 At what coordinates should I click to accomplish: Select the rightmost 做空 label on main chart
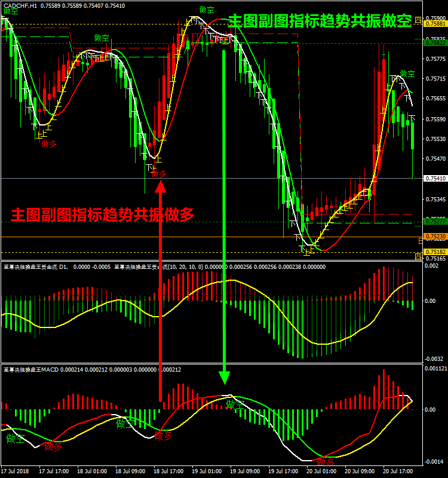coord(407,73)
